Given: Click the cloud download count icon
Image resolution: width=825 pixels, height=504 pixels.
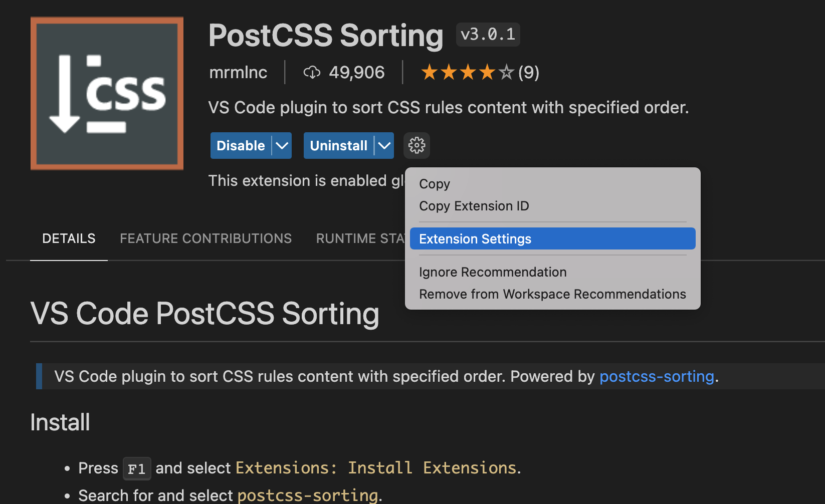Looking at the screenshot, I should [312, 73].
